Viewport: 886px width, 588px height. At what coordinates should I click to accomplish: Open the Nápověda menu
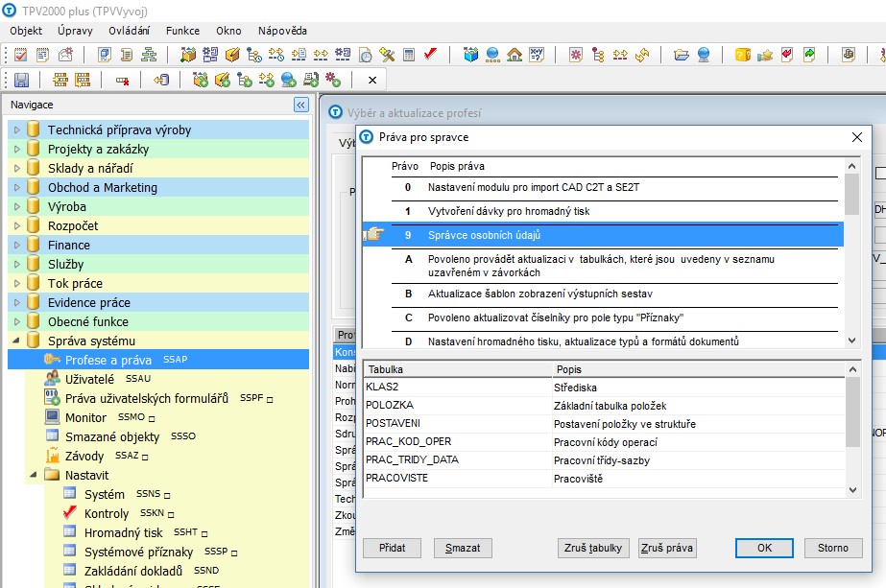[281, 31]
